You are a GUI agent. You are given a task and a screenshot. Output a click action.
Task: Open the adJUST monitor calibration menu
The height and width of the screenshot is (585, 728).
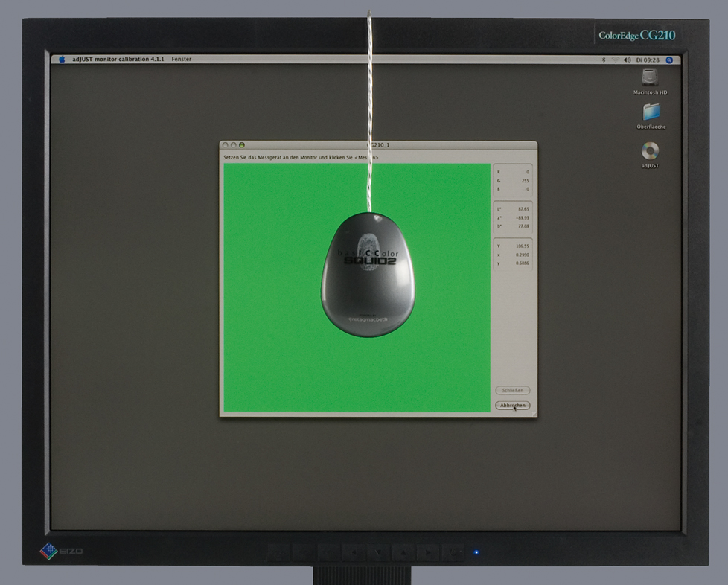click(x=118, y=59)
